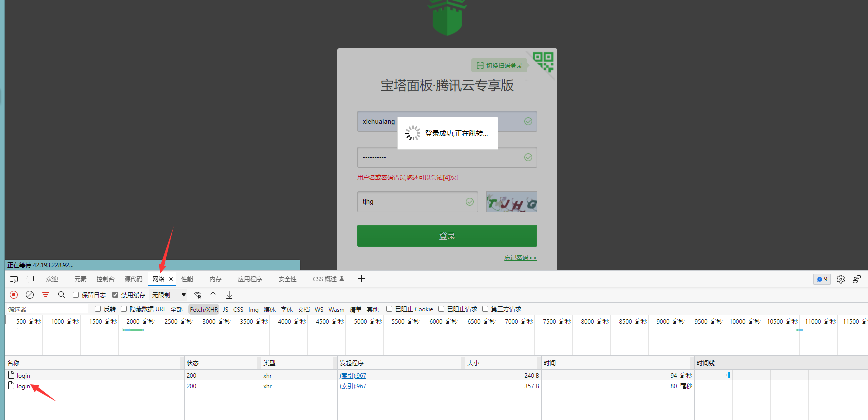The height and width of the screenshot is (420, 868).
Task: Add a new DevTools tool tab
Action: coord(362,279)
